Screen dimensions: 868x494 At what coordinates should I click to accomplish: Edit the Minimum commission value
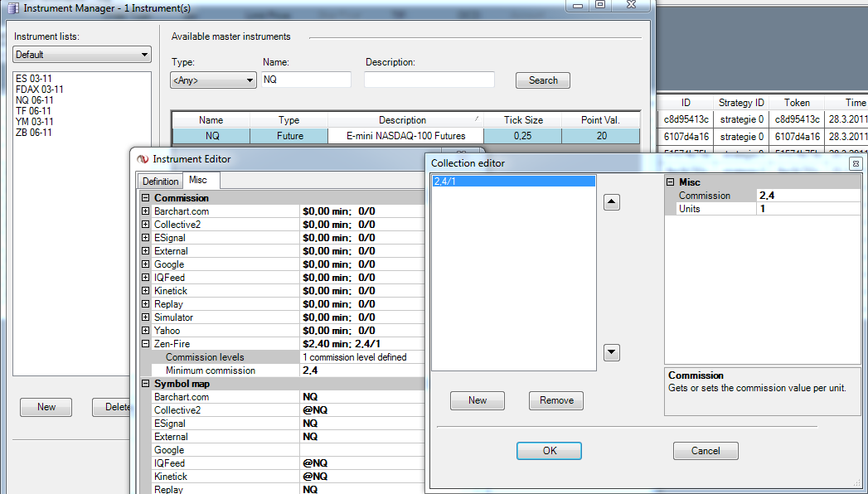(363, 370)
